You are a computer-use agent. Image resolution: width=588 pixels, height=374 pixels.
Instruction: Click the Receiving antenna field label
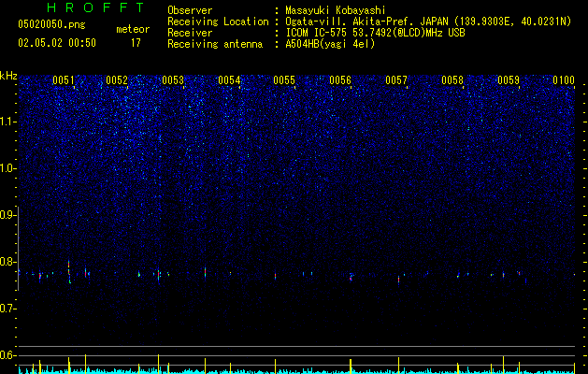[x=215, y=44]
